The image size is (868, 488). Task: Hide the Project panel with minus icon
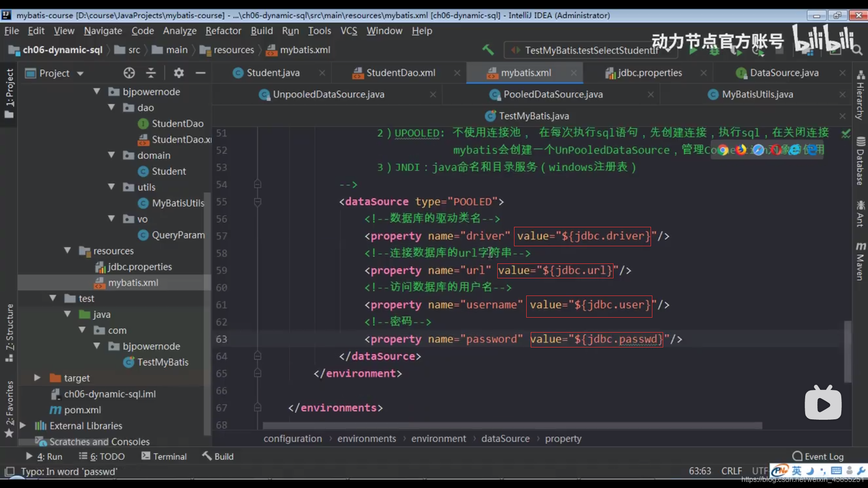(200, 73)
